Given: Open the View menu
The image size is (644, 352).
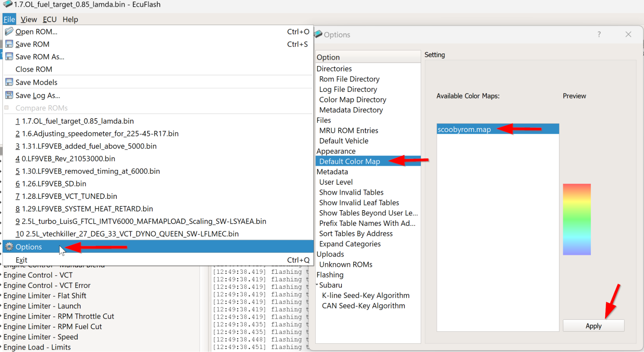Looking at the screenshot, I should 29,19.
